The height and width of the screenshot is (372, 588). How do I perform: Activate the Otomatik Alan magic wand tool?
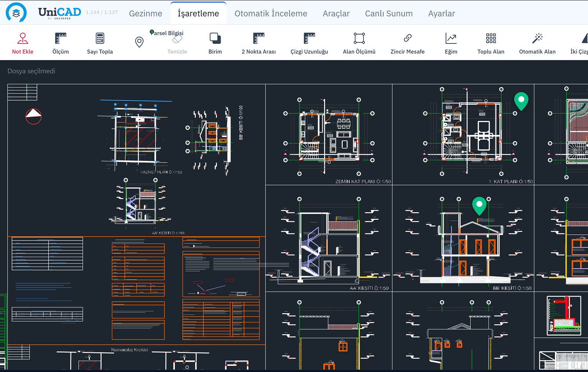(x=537, y=43)
